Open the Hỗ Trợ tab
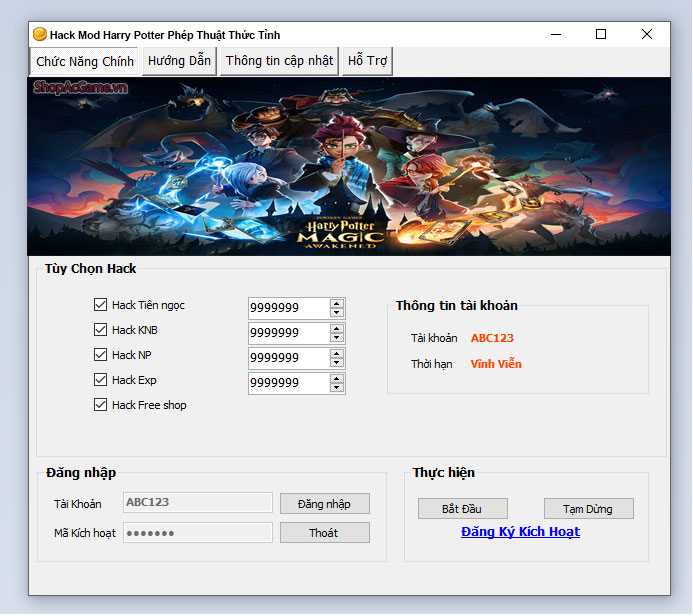 (367, 61)
